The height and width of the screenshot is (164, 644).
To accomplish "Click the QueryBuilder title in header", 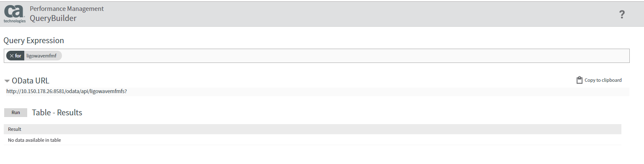I will 53,18.
